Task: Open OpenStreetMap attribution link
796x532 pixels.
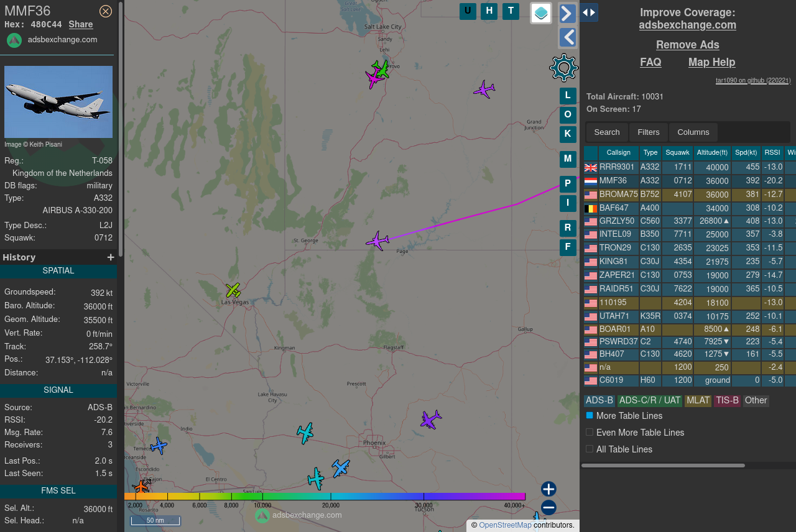Action: point(505,525)
